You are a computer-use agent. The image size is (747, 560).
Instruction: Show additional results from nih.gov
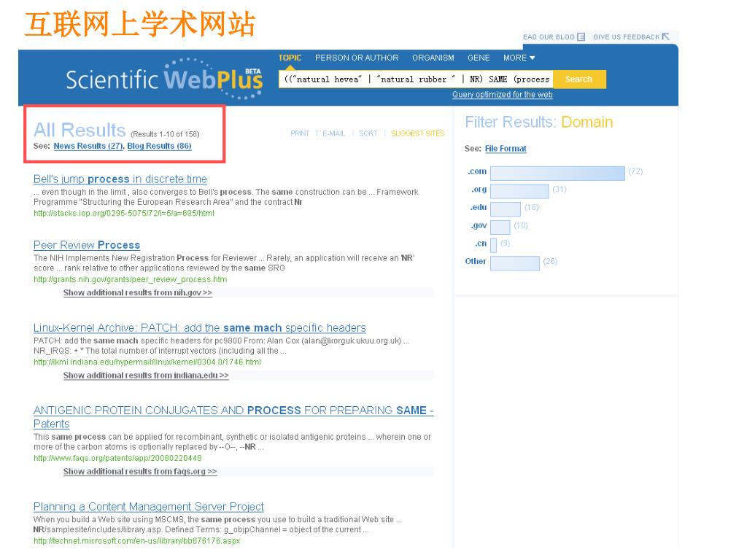138,293
